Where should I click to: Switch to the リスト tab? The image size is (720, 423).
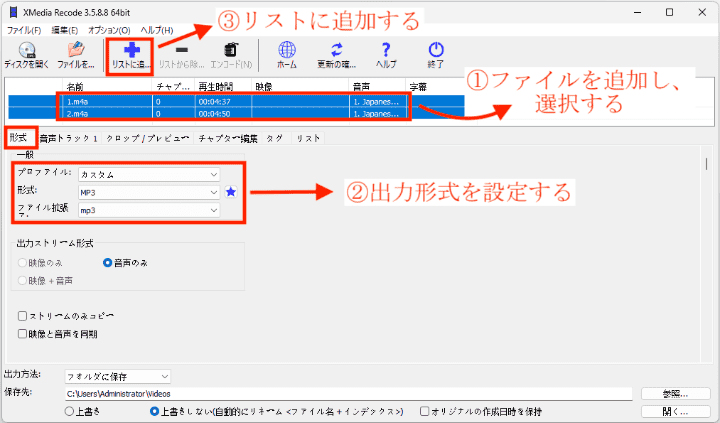tap(308, 138)
